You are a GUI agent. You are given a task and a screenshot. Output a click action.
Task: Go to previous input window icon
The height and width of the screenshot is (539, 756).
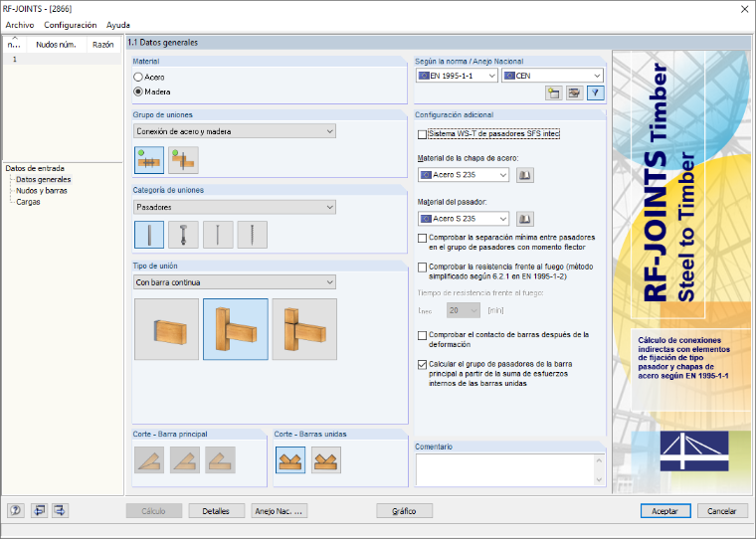click(39, 510)
